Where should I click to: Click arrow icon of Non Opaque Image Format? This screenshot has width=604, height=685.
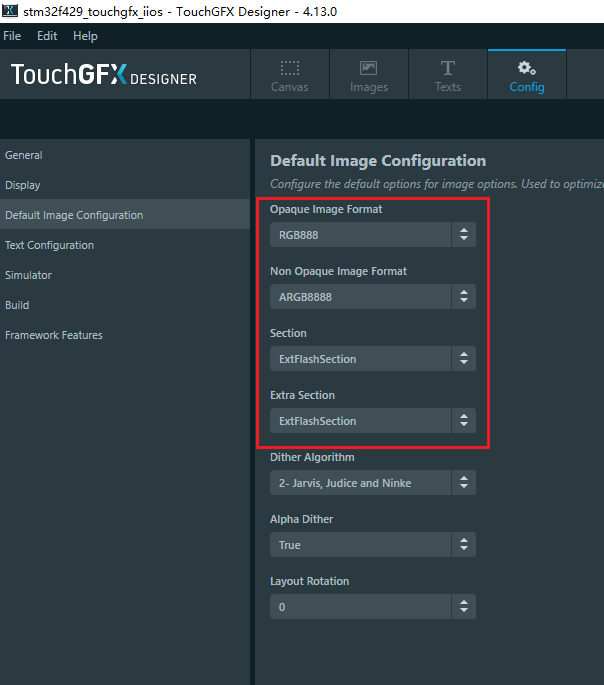pyautogui.click(x=464, y=297)
